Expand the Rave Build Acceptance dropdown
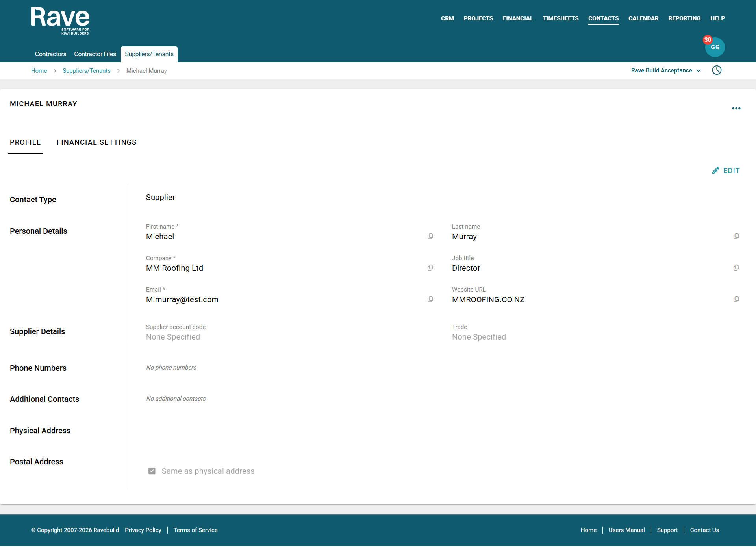This screenshot has height=547, width=756. (x=666, y=70)
